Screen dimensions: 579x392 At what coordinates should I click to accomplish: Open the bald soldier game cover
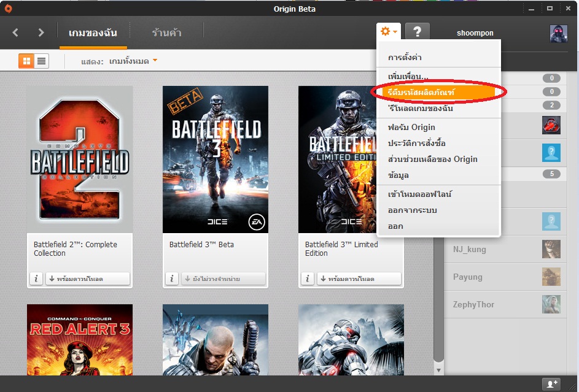coord(216,340)
